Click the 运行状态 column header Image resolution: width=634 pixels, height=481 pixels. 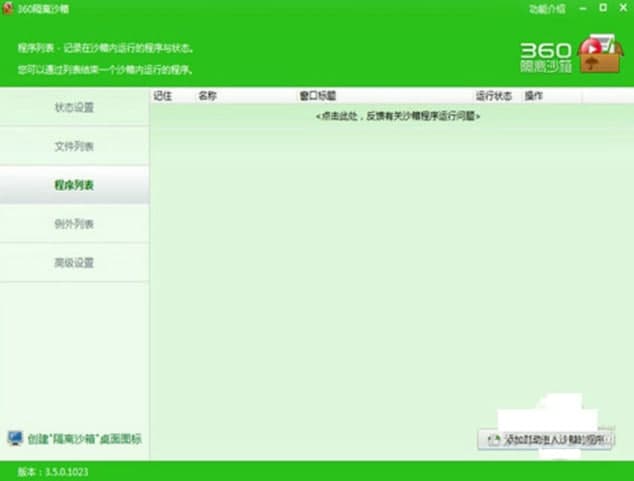point(494,96)
